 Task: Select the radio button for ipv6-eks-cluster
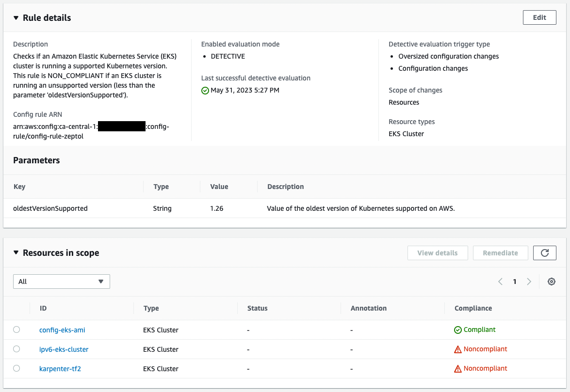pyautogui.click(x=16, y=349)
